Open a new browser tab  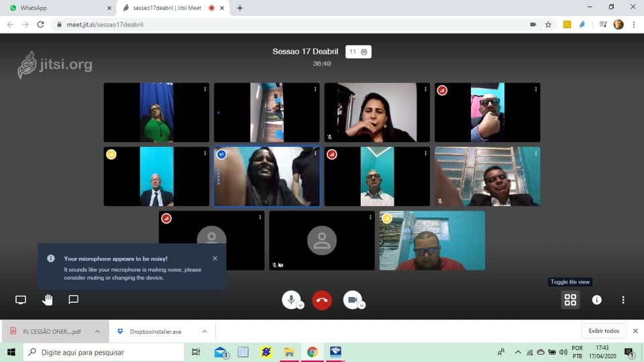click(x=240, y=8)
